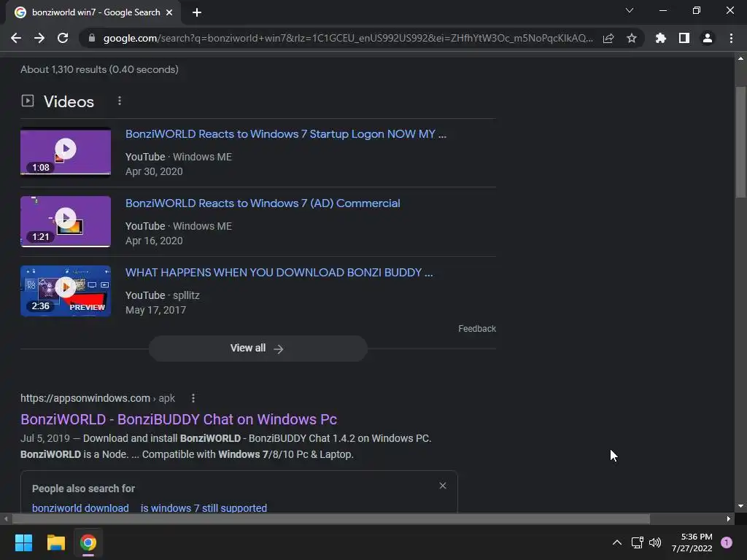This screenshot has width=747, height=560.
Task: Open 'BonziWORLD Reacts to Windows 7 Startup Logon' link
Action: pyautogui.click(x=286, y=134)
